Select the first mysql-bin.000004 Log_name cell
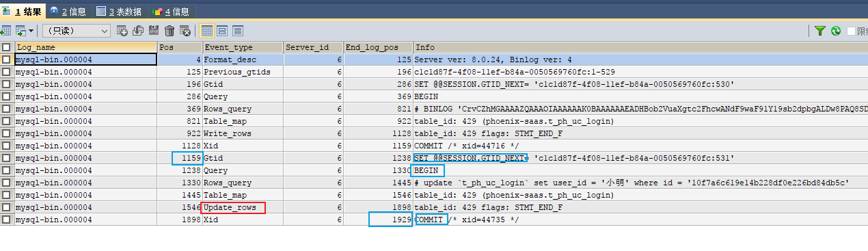This screenshot has width=868, height=251. (85, 60)
